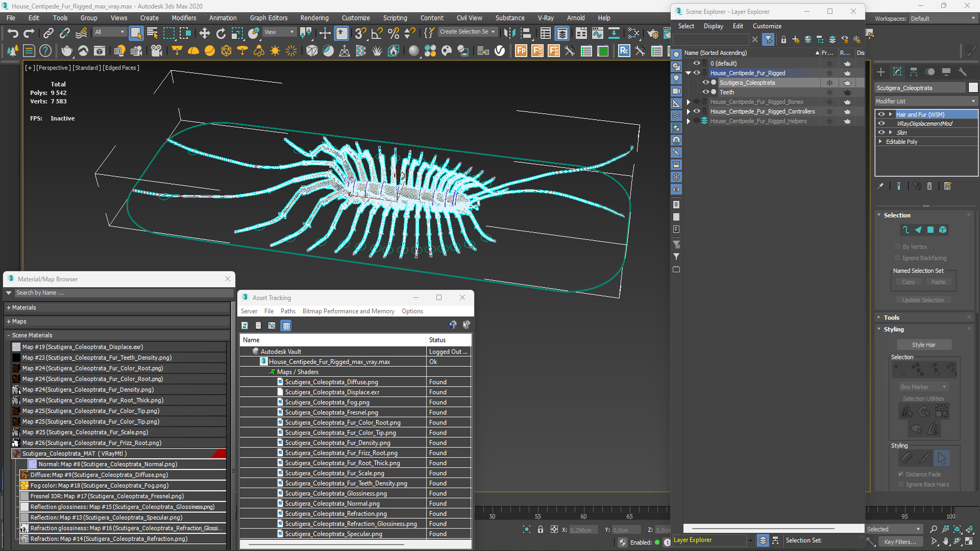Screen dimensions: 980x551
Task: Click the Search by Name field
Action: (124, 293)
